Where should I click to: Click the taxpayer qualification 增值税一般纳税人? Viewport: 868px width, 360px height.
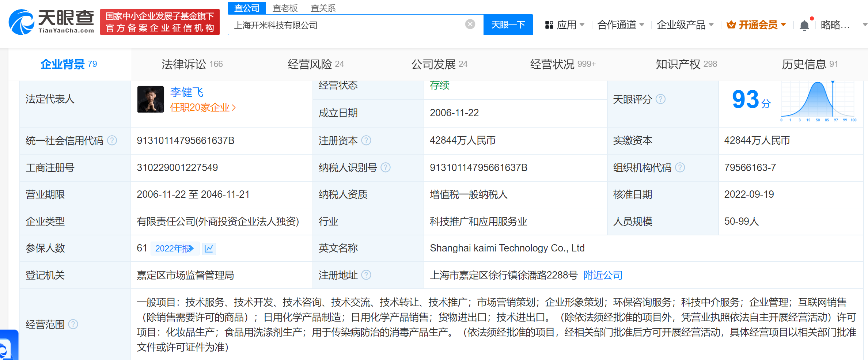469,194
